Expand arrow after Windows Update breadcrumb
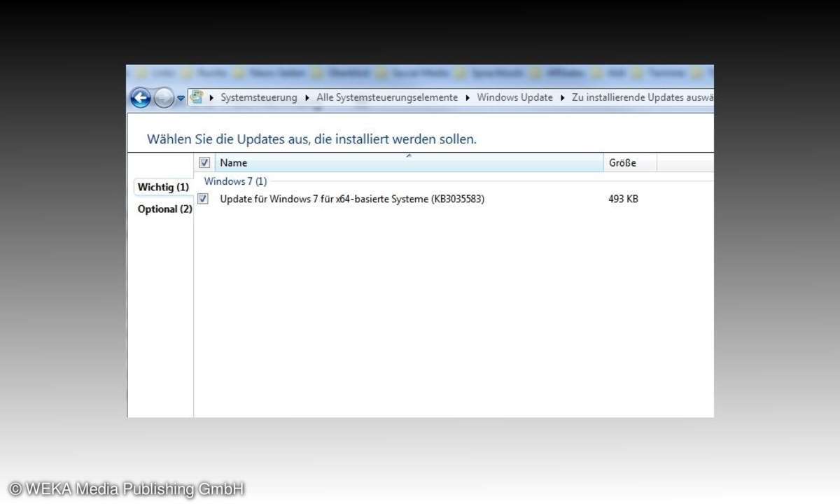This screenshot has width=840, height=504. point(562,98)
